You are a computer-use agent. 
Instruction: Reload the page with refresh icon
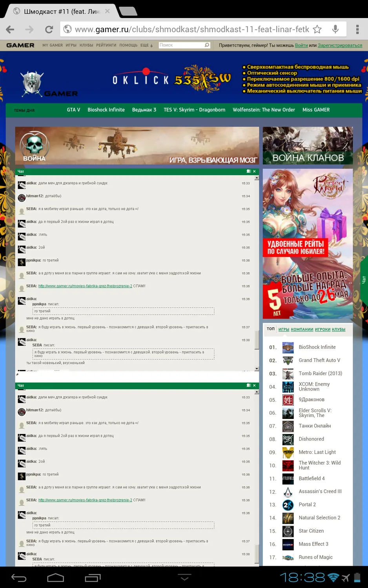49,29
